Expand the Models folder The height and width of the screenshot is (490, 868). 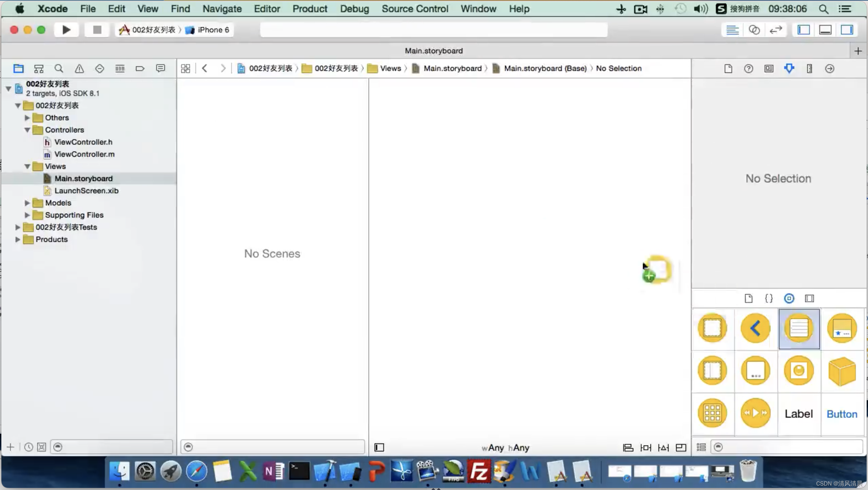pos(27,203)
